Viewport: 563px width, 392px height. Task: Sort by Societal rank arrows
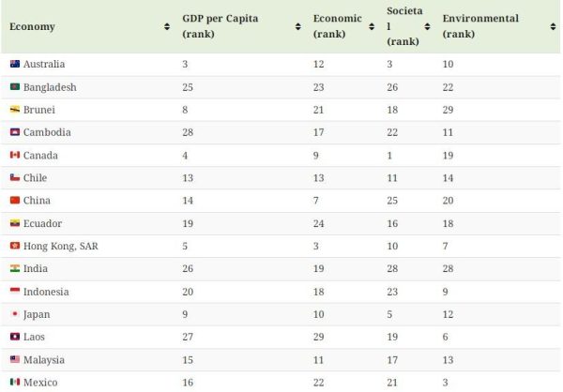[x=427, y=26]
